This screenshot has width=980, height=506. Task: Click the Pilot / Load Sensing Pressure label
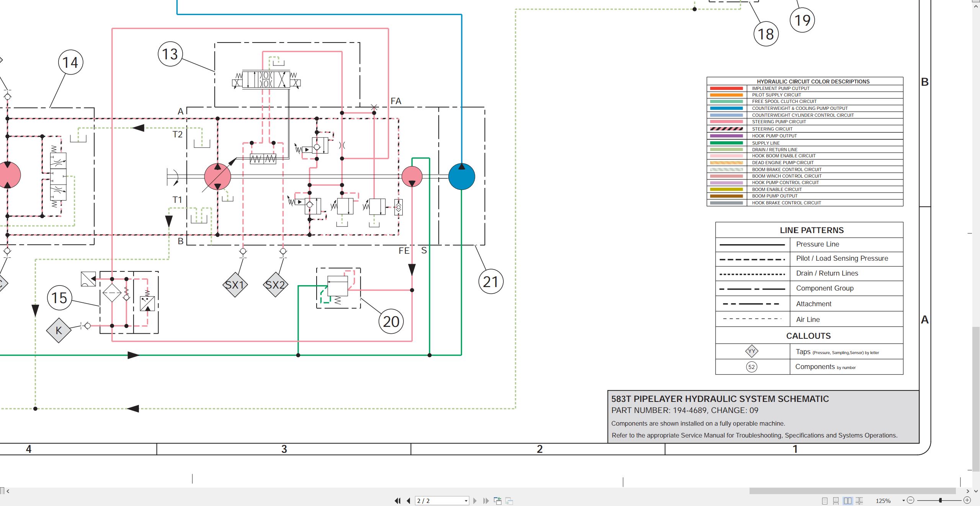coord(842,258)
